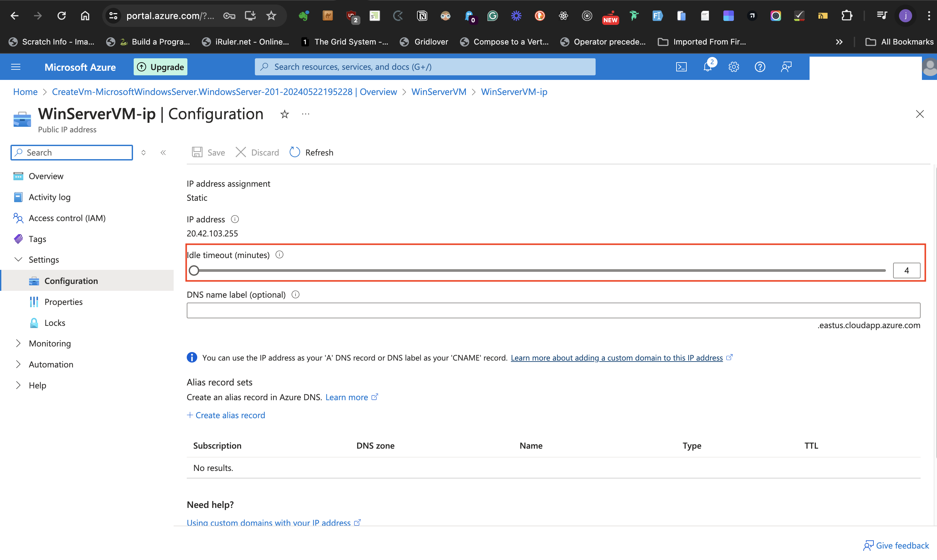
Task: Collapse the sidebar with double chevron
Action: [163, 153]
